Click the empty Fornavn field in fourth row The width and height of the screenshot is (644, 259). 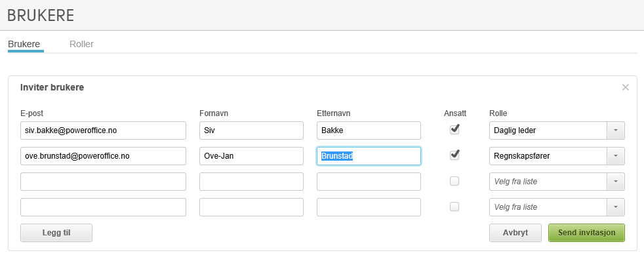point(251,207)
